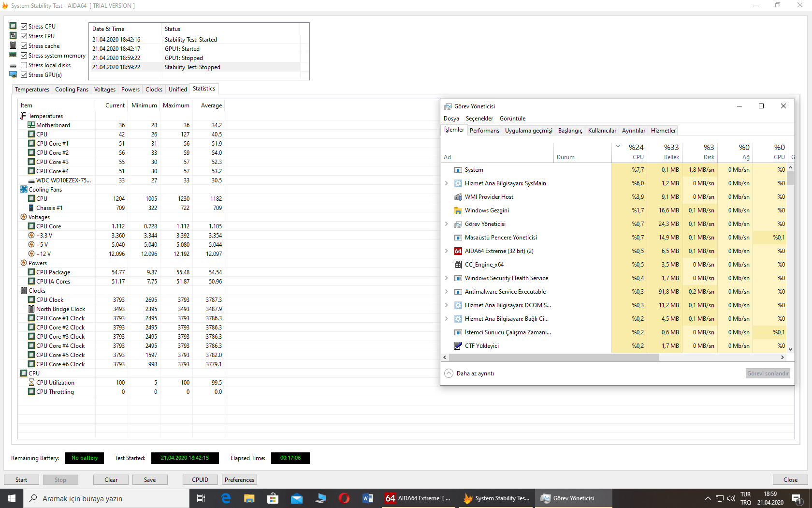Open the Dosya menu in Görev Yöneticisi

point(451,119)
